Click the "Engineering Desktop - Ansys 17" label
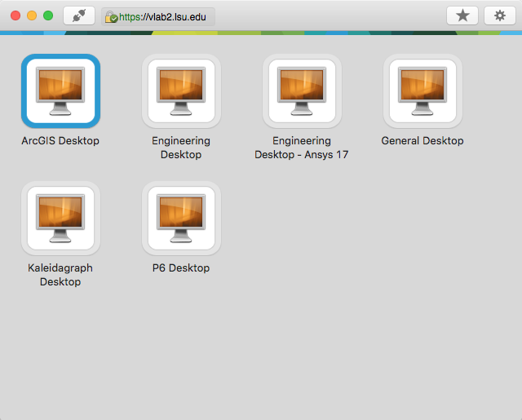 [x=302, y=148]
